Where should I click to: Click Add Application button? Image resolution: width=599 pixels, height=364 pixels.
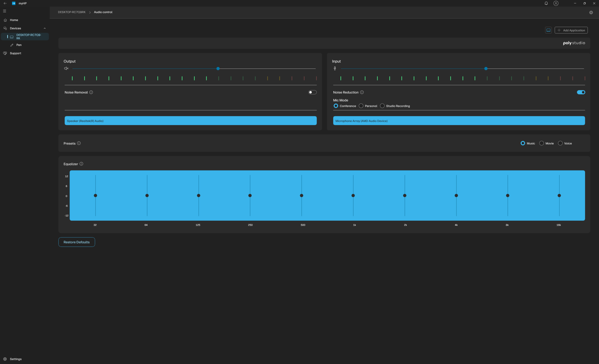[x=571, y=30]
